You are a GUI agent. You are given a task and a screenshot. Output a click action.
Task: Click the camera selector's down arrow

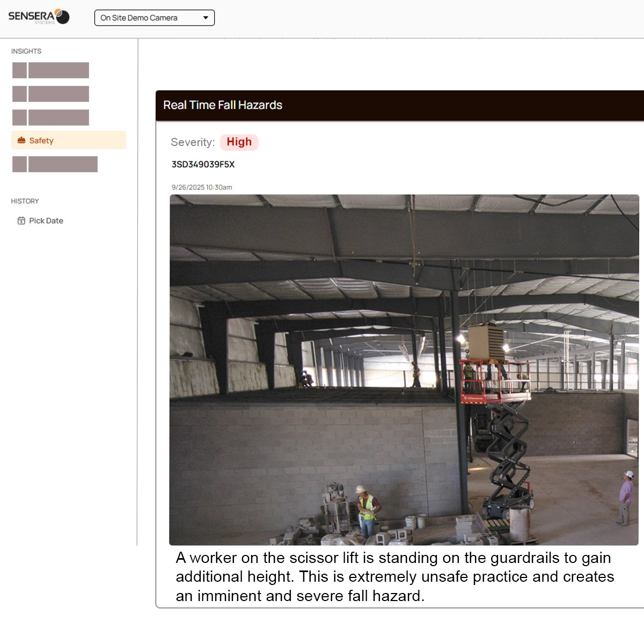(206, 18)
